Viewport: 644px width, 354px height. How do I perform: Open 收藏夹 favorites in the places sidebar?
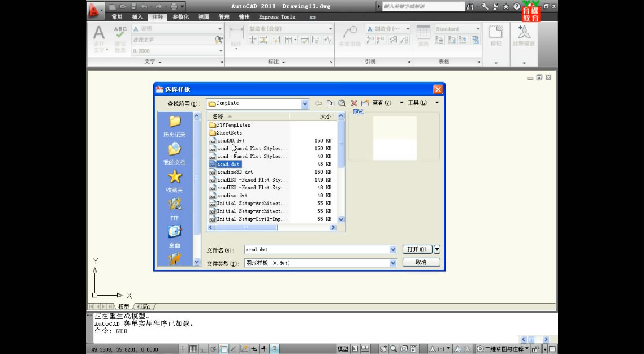(x=175, y=181)
